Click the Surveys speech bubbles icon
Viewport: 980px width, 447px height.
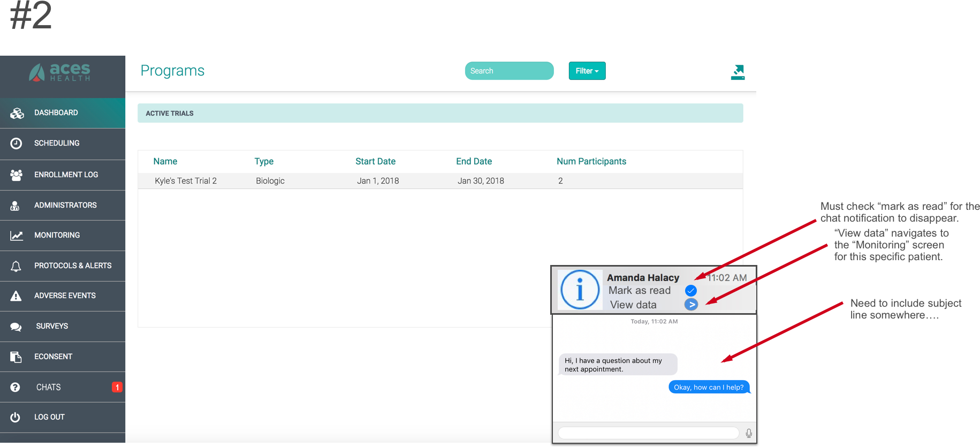click(16, 327)
